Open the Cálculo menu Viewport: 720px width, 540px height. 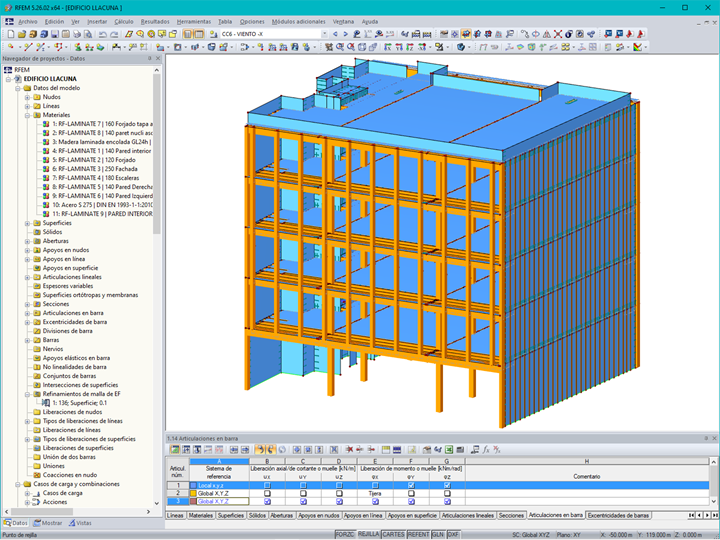coord(124,22)
